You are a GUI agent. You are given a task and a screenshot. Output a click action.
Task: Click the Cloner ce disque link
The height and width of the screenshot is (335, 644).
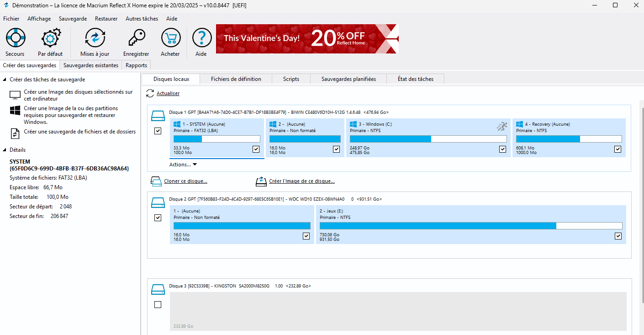tap(185, 181)
